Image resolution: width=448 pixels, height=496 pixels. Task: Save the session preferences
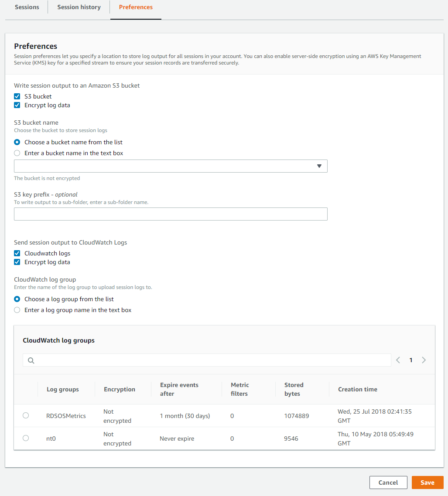point(427,482)
